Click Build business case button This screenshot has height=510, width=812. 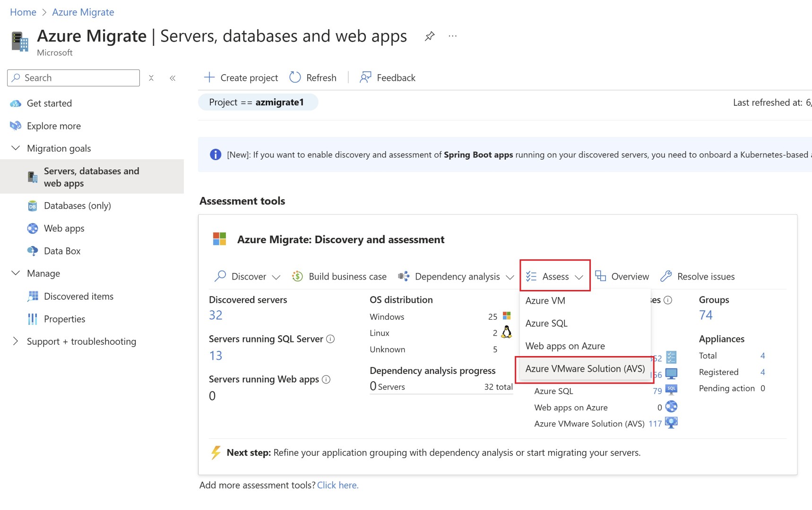[x=339, y=277]
